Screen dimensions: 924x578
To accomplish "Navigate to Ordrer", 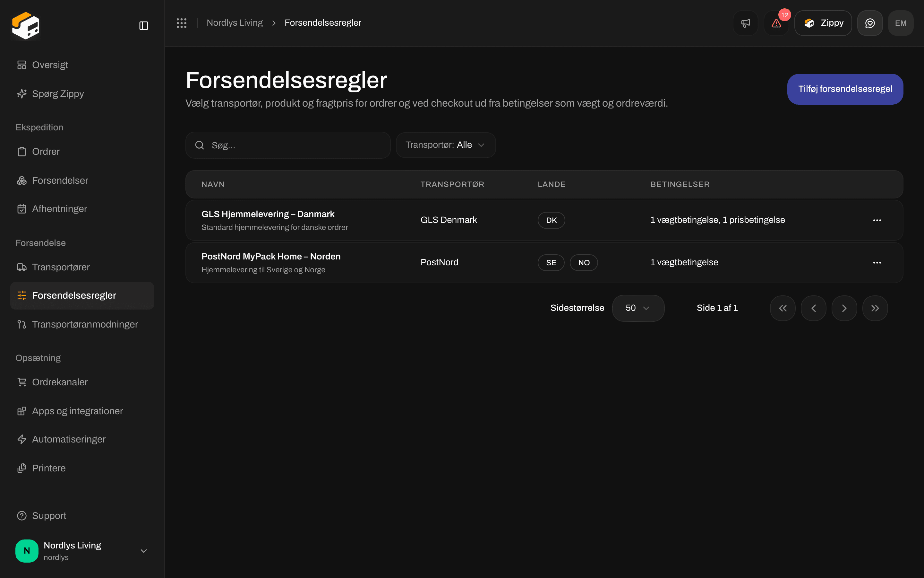I will coord(82,152).
